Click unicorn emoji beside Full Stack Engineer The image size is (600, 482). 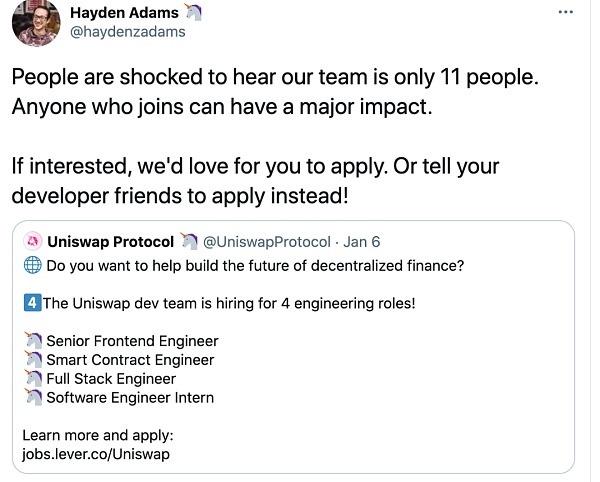(32, 379)
